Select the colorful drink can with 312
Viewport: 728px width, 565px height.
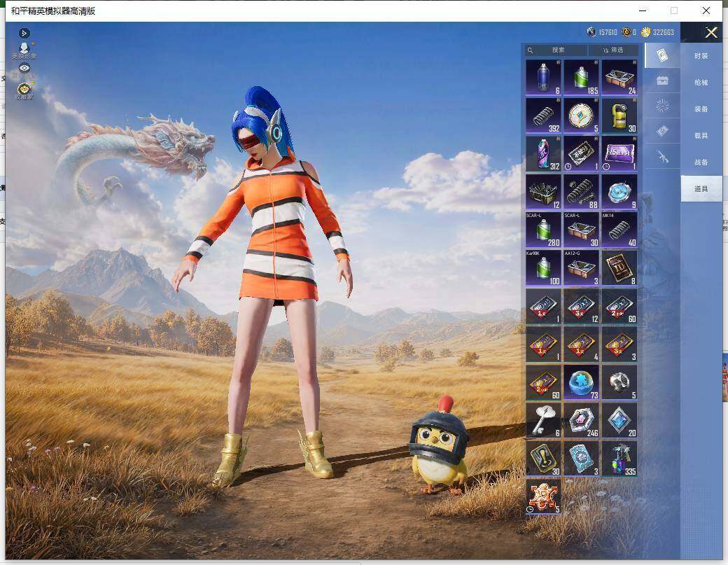[543, 153]
